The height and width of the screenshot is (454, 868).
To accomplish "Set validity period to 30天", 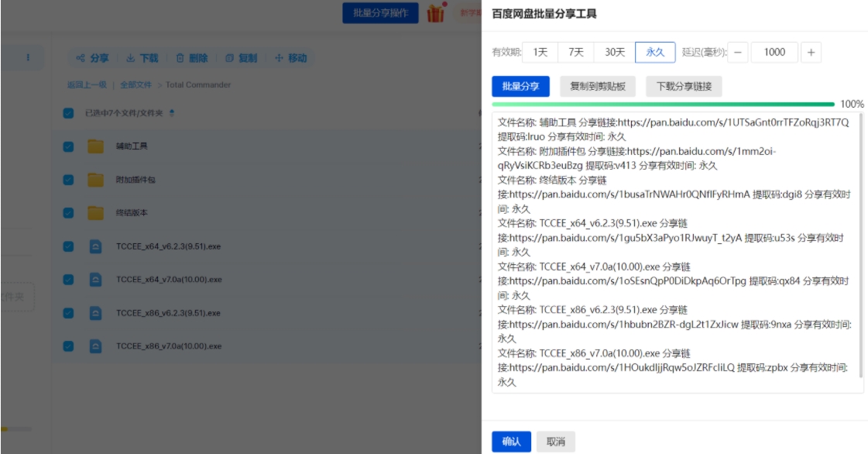I will pyautogui.click(x=615, y=52).
